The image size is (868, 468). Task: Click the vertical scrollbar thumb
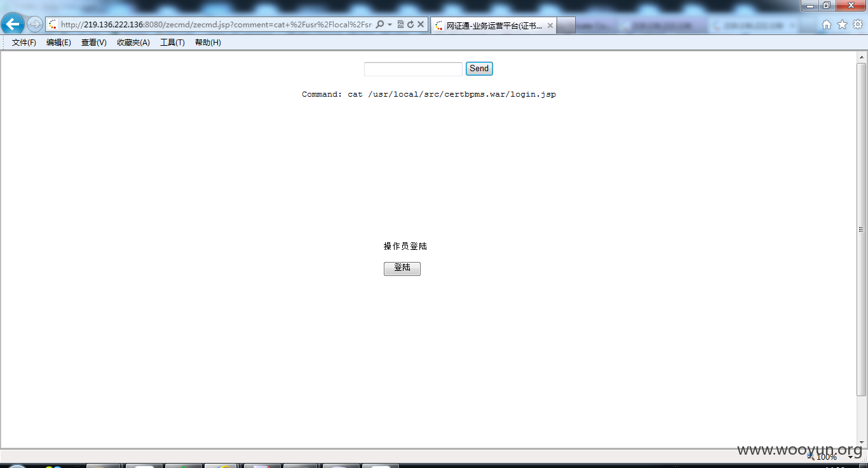point(862,230)
